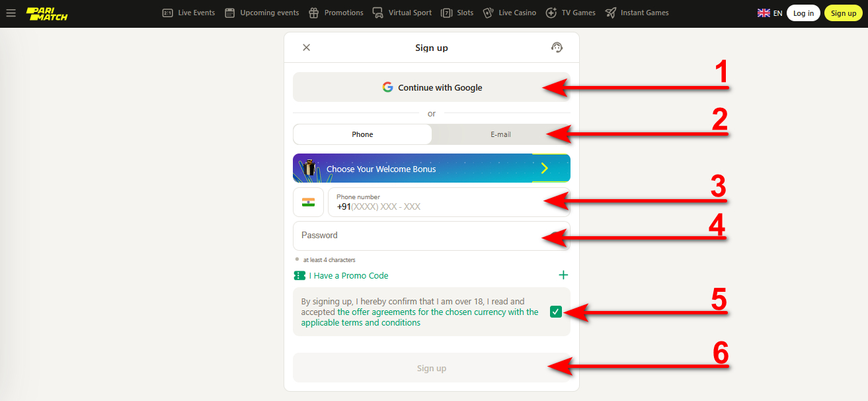Click the UK flag language icon
Screen dimensions: 868x401
click(x=764, y=13)
